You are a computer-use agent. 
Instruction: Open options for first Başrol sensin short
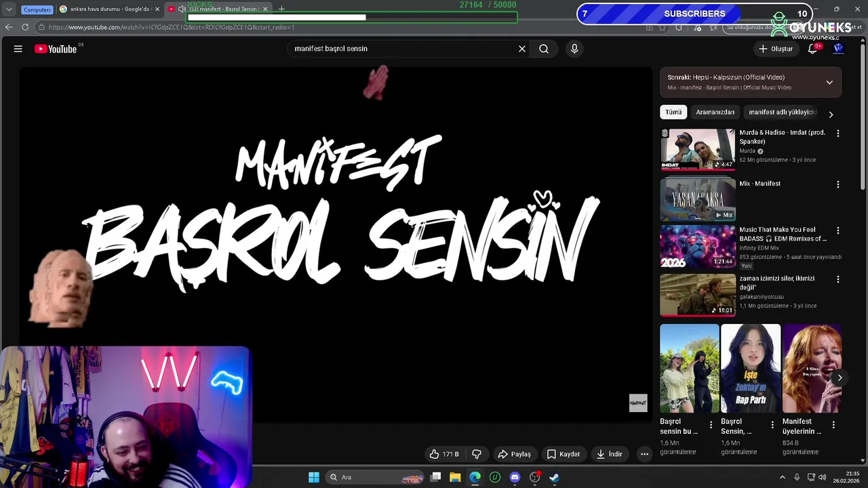[711, 425]
